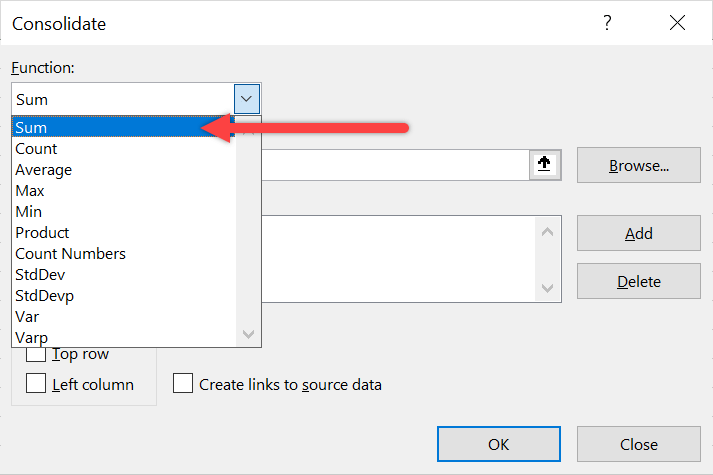Click the Add button

(639, 233)
